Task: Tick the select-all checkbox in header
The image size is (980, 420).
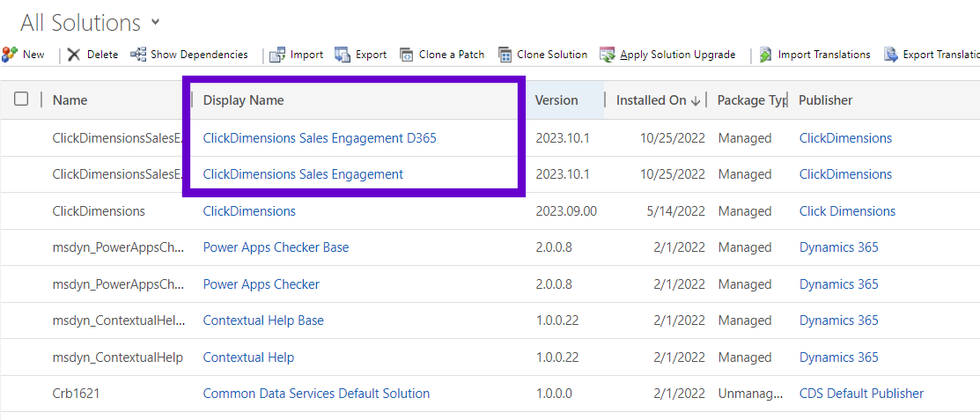Action: (x=21, y=99)
